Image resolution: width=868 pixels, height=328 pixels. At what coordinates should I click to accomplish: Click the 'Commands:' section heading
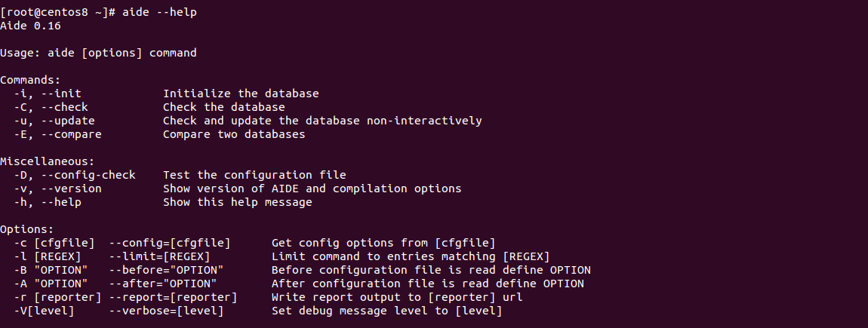[x=30, y=80]
